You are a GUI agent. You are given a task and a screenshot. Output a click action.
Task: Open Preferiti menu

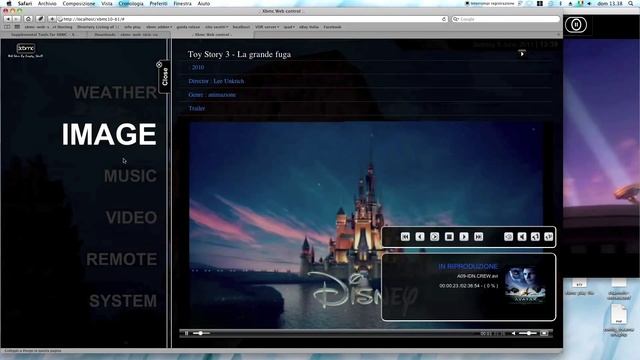[158, 3]
